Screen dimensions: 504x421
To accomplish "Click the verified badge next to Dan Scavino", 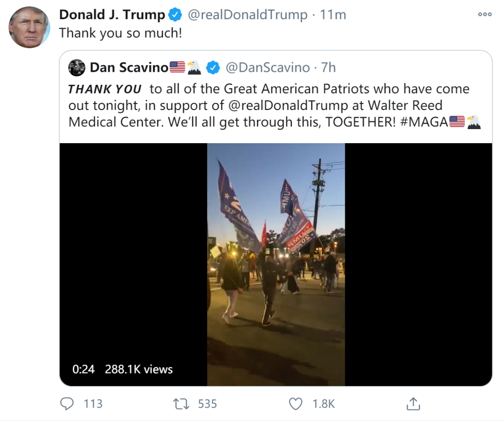I will (x=213, y=68).
